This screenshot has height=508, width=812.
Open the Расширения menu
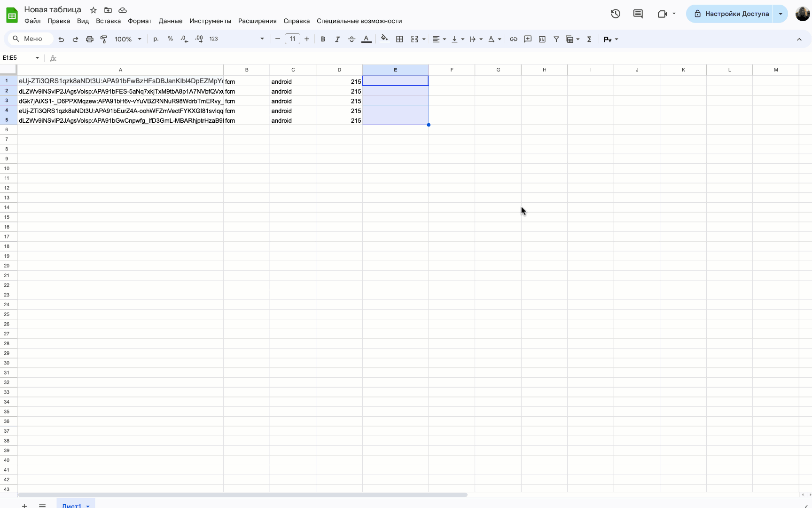257,21
